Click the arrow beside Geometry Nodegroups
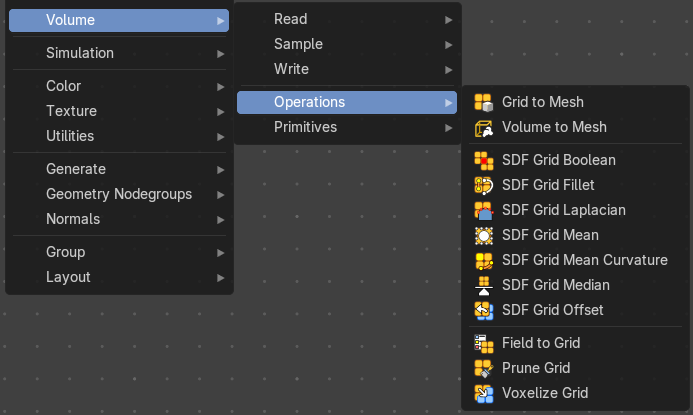Image resolution: width=693 pixels, height=415 pixels. [220, 195]
